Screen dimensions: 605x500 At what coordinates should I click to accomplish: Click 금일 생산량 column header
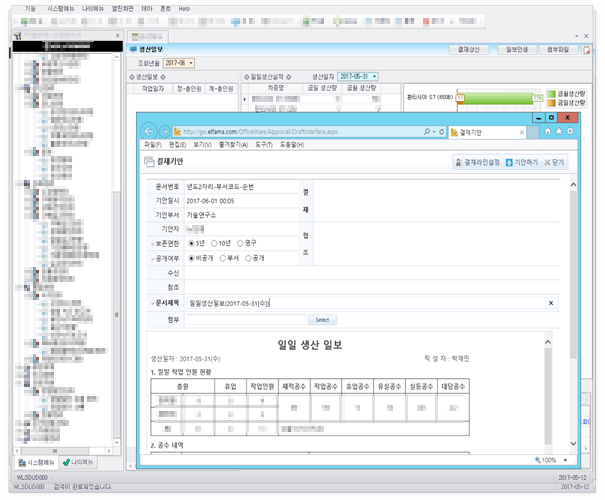(322, 88)
